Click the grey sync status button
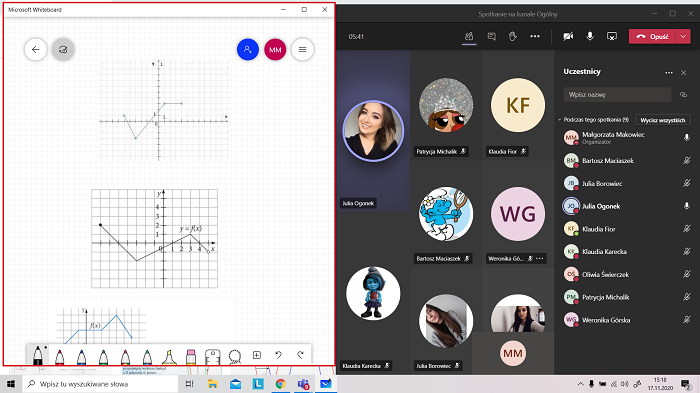 coord(63,50)
